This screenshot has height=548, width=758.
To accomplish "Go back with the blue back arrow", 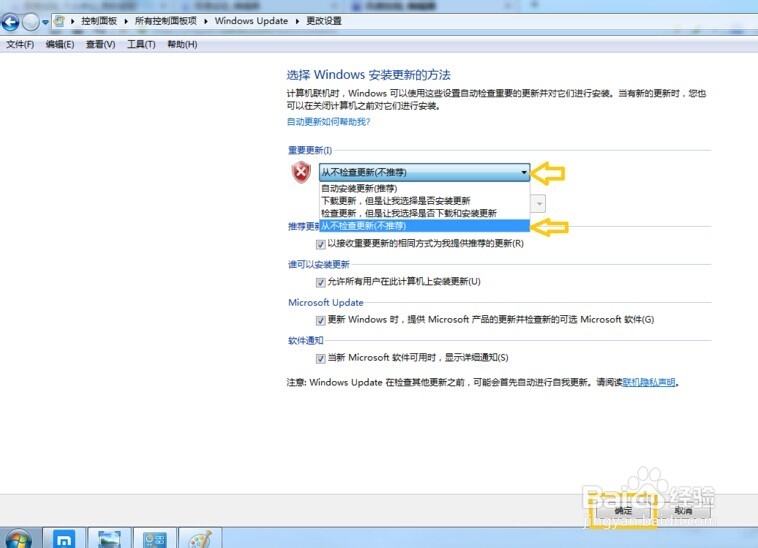I will pyautogui.click(x=10, y=22).
